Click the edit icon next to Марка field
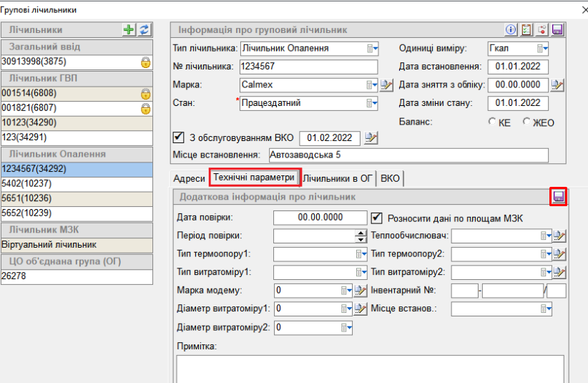The image size is (588, 383). (x=386, y=85)
